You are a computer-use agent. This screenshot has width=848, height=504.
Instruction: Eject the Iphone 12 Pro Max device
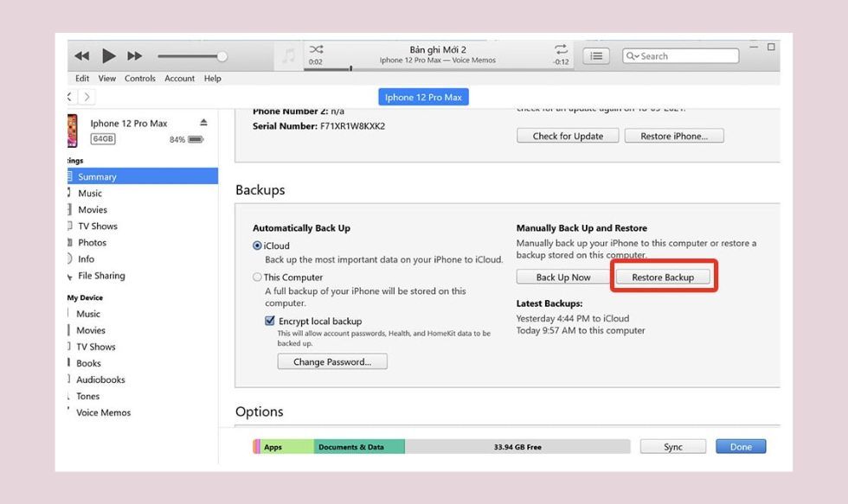click(x=203, y=123)
